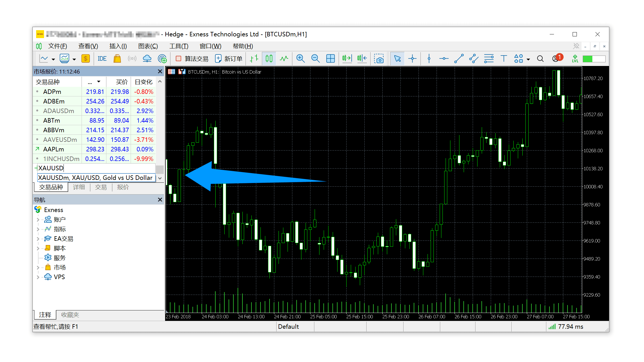Click the one-click trading icon in chart header
This screenshot has height=362, width=644.
tap(171, 72)
